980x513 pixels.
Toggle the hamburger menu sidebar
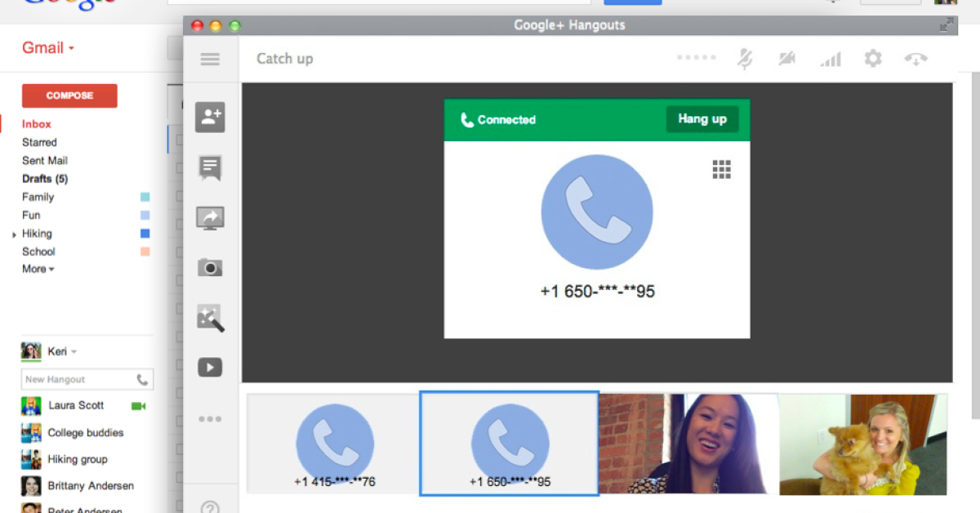(210, 59)
